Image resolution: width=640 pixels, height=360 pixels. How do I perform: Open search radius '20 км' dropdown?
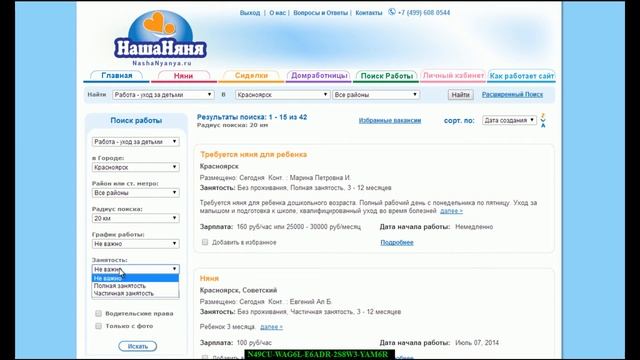pos(136,218)
